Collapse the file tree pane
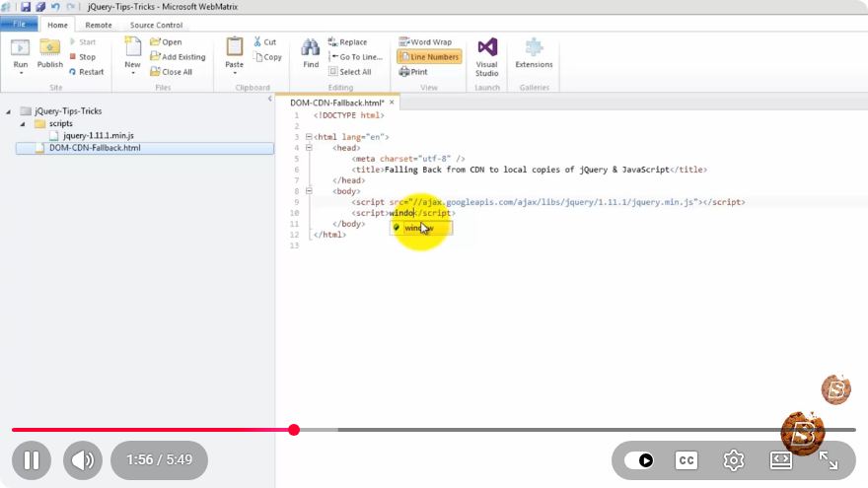The image size is (868, 488). tap(269, 99)
